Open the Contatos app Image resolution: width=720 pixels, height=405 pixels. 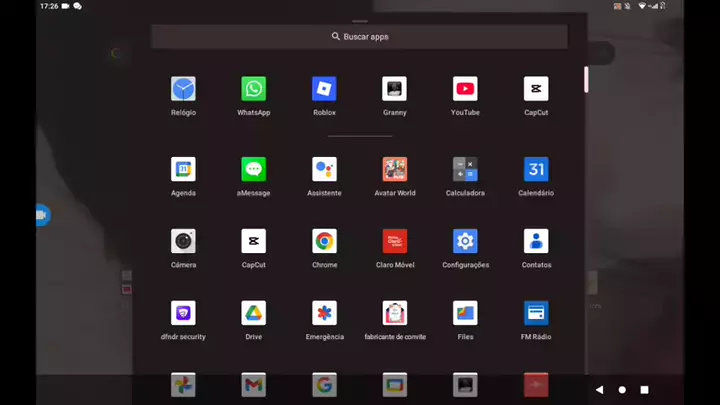[x=536, y=241]
